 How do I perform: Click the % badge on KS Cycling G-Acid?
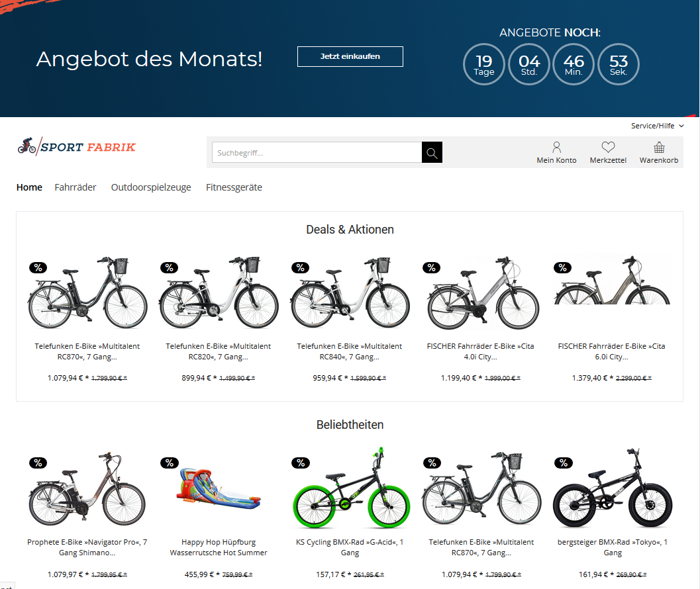point(301,463)
